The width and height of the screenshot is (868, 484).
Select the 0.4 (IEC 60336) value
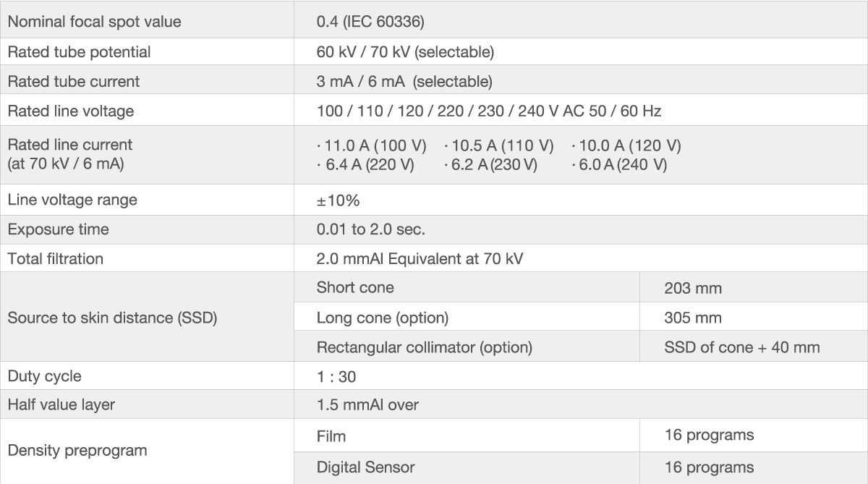[370, 22]
